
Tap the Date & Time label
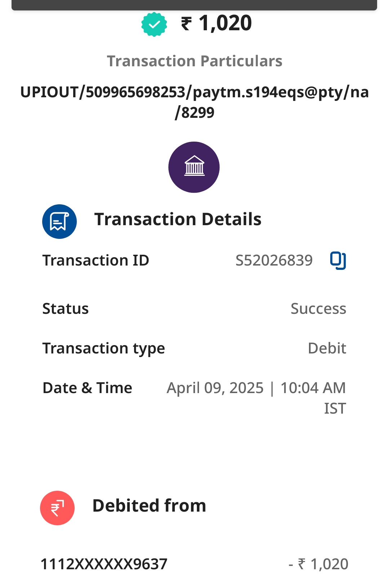[87, 388]
